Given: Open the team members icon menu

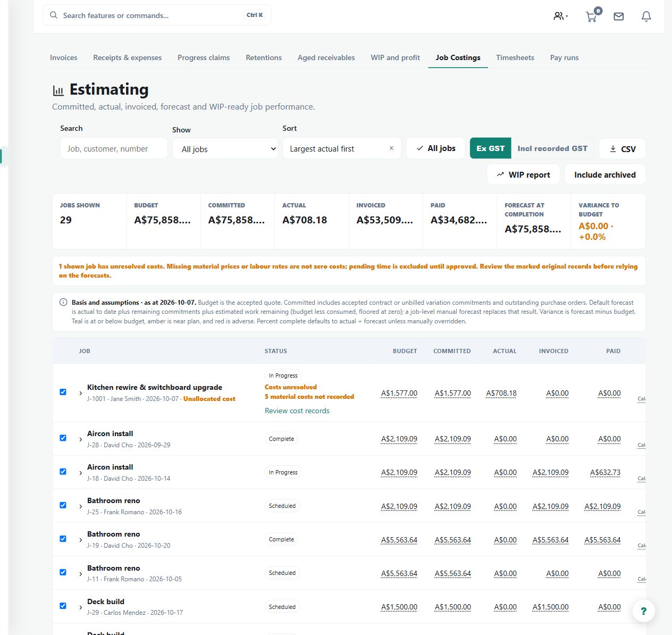Looking at the screenshot, I should coord(560,16).
